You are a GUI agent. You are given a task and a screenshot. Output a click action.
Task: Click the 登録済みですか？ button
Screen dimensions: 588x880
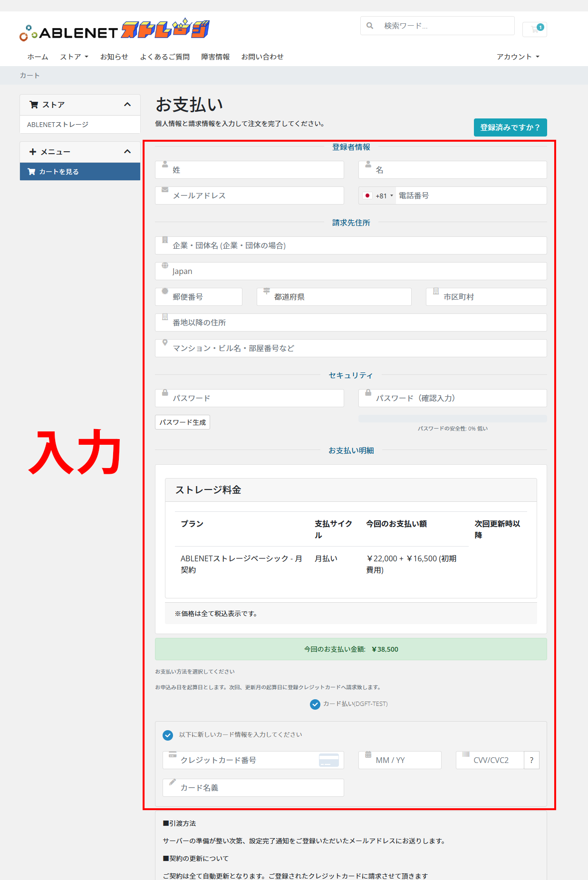pos(510,127)
